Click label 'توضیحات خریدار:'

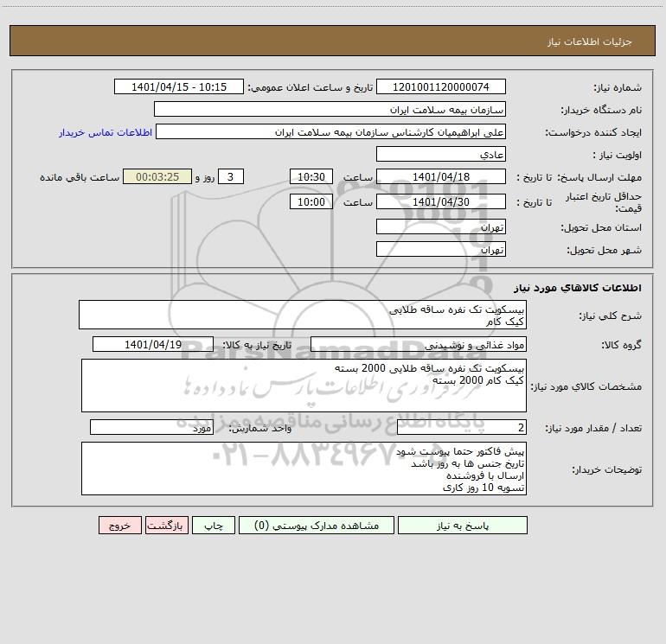pos(606,469)
